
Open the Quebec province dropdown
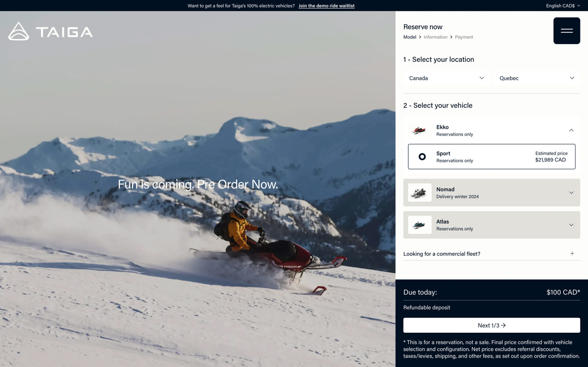(x=536, y=78)
